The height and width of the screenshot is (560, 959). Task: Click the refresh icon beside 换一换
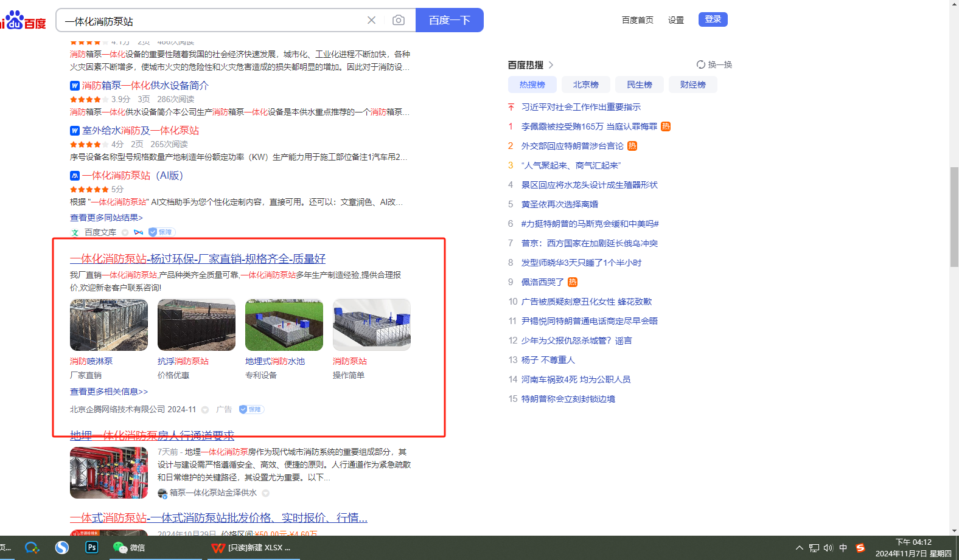tap(701, 64)
